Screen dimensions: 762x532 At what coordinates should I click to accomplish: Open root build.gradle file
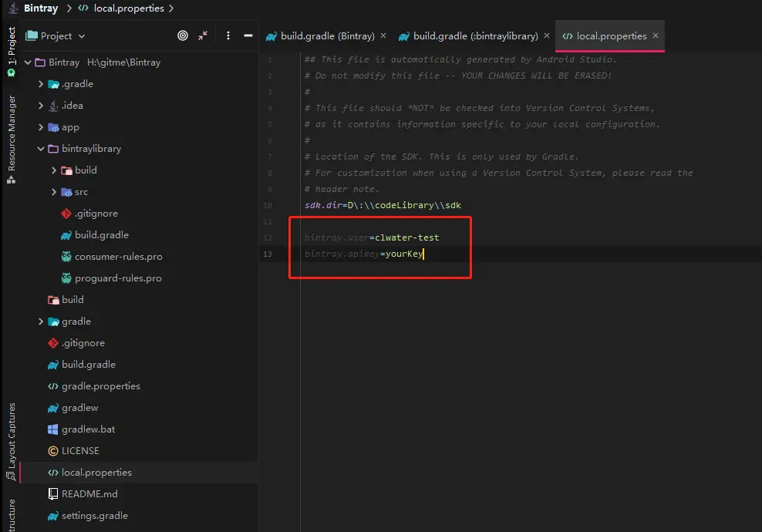click(x=89, y=365)
